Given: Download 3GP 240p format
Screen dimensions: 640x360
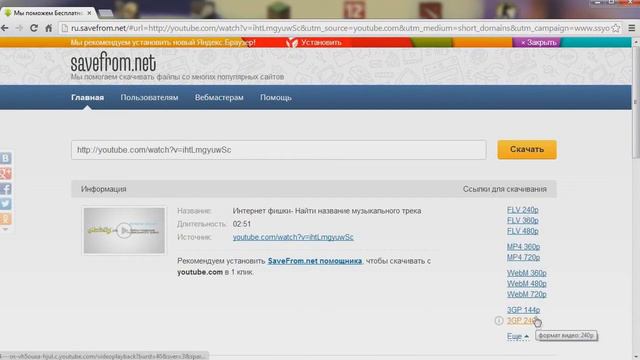Looking at the screenshot, I should 522,321.
